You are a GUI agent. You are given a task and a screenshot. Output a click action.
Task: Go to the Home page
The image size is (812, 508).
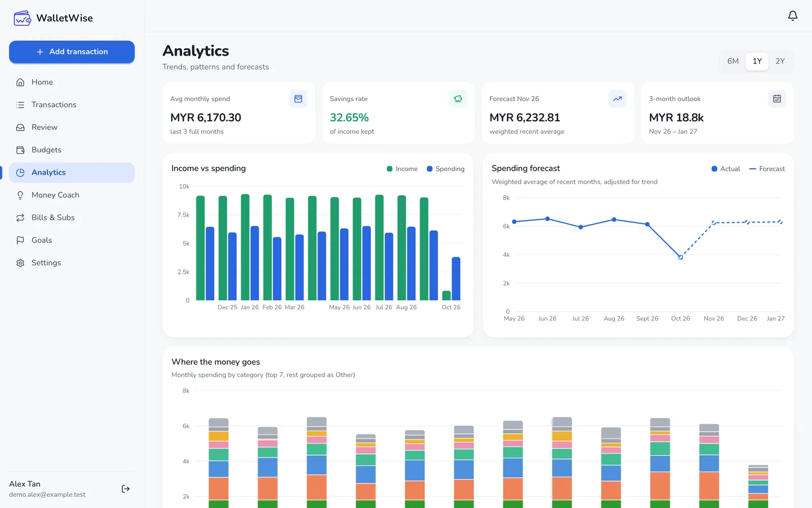coord(72,82)
